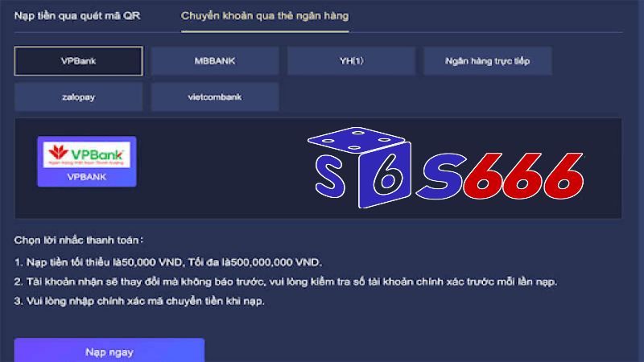The height and width of the screenshot is (362, 644).
Task: Click the Chọn lời nhắc thanh toán heading
Action: pos(79,240)
